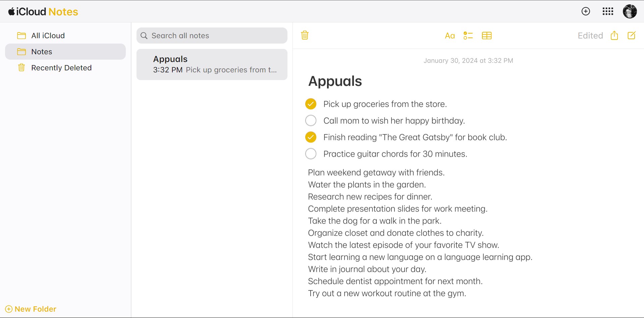Compose a new note
Screen dimensions: 644x318
pyautogui.click(x=631, y=36)
